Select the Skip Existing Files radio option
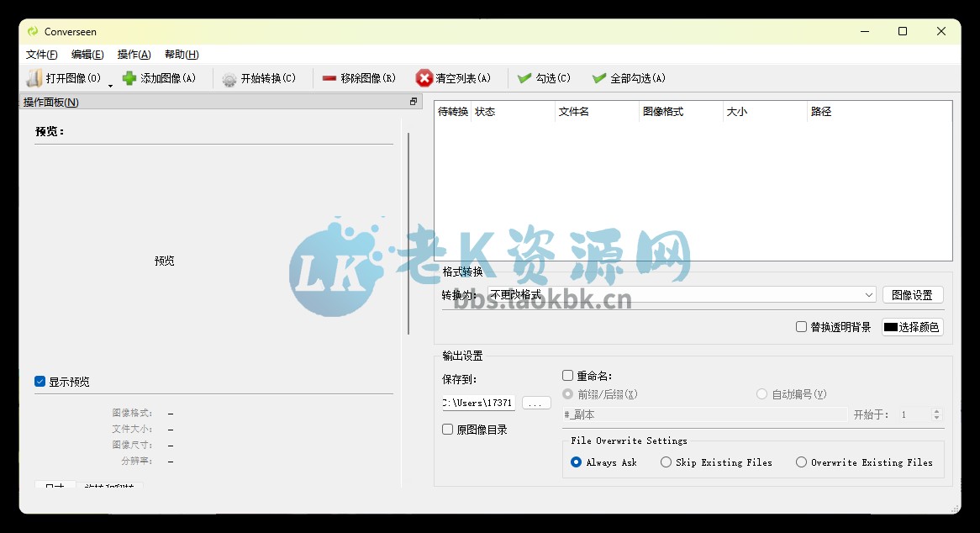Image resolution: width=980 pixels, height=533 pixels. tap(666, 462)
